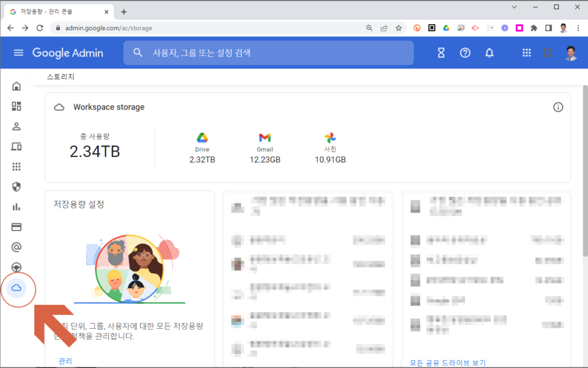Click the 2.32TB Drive usage value

pos(202,160)
